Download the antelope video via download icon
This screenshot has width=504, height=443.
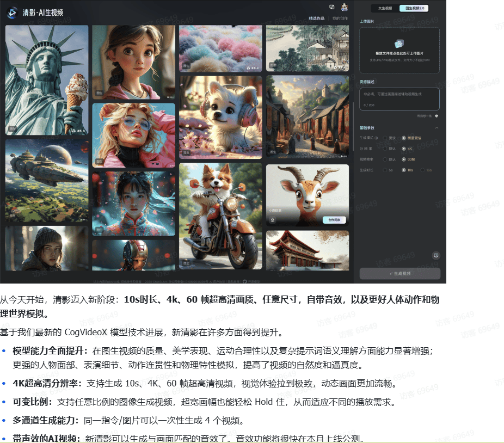coord(273,220)
